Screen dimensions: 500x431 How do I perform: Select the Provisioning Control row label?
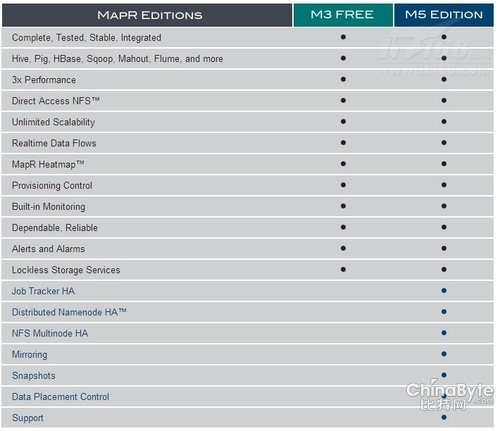52,185
